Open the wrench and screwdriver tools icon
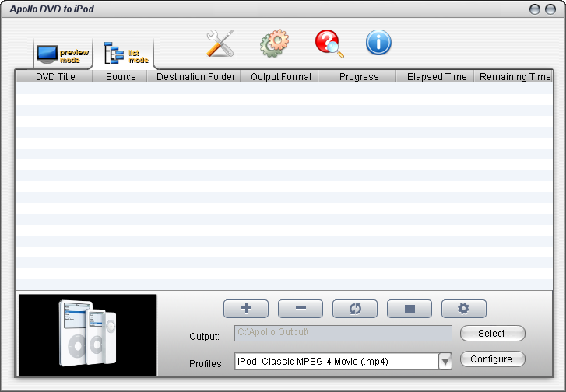566x392 pixels. pos(220,44)
